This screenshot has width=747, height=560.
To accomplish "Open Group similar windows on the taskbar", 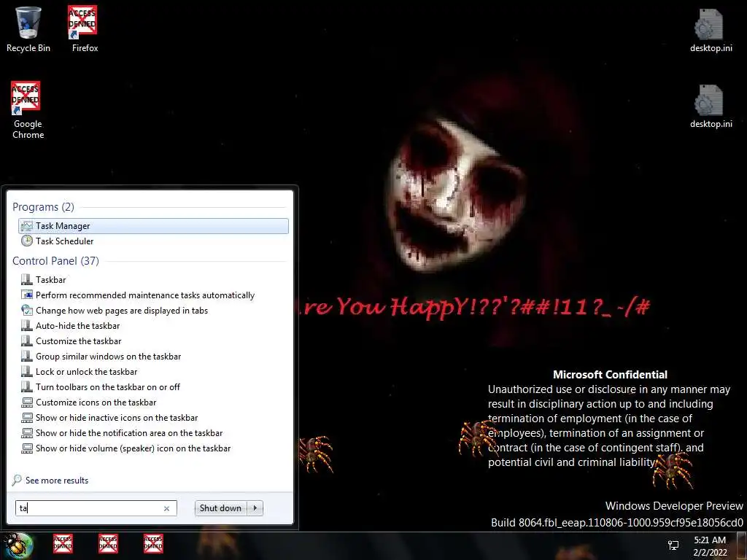I will (x=153, y=356).
